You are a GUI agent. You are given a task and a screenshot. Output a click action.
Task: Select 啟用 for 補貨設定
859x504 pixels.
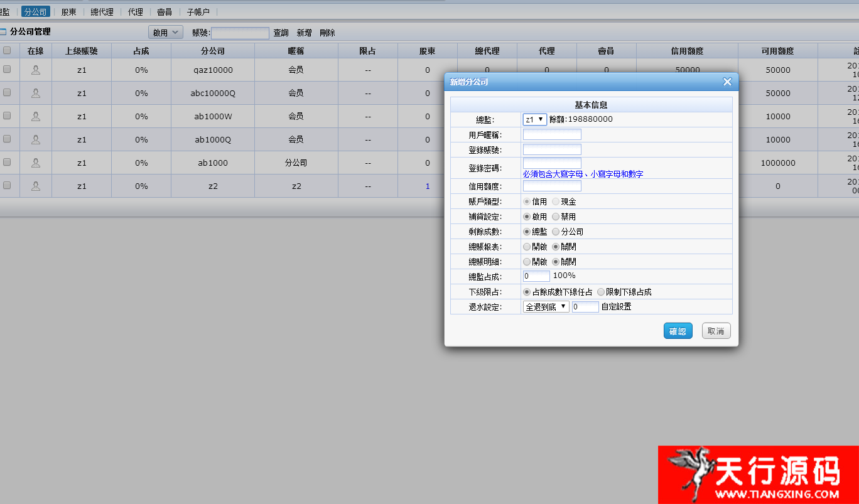(x=527, y=217)
